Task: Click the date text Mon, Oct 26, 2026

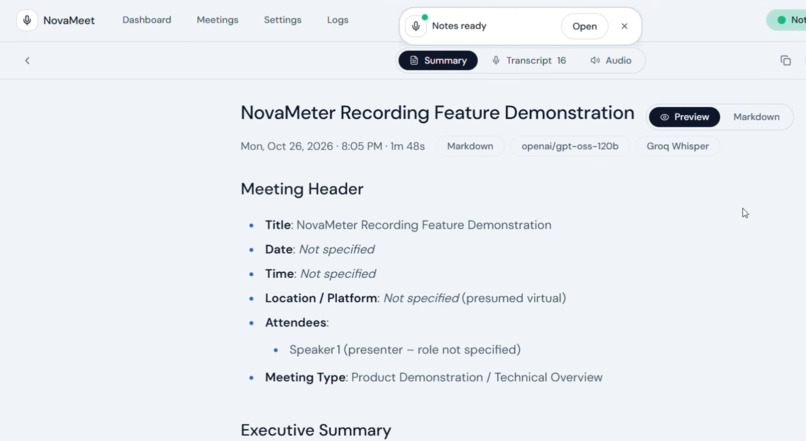Action: [287, 146]
